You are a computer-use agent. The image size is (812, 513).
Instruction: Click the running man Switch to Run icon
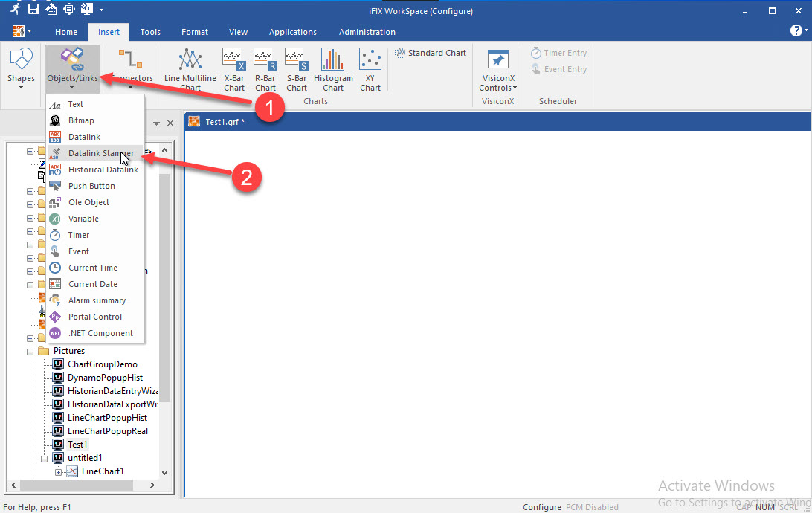[x=16, y=9]
